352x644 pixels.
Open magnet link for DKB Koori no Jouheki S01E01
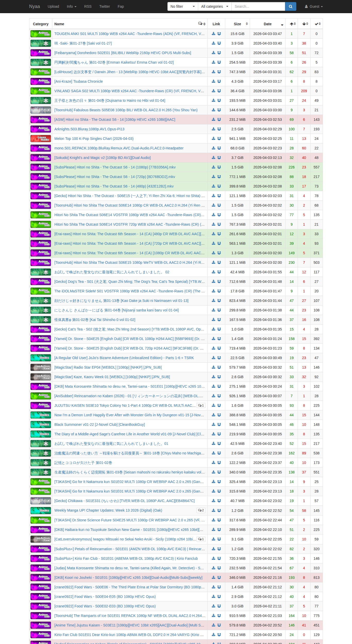tap(219, 578)
